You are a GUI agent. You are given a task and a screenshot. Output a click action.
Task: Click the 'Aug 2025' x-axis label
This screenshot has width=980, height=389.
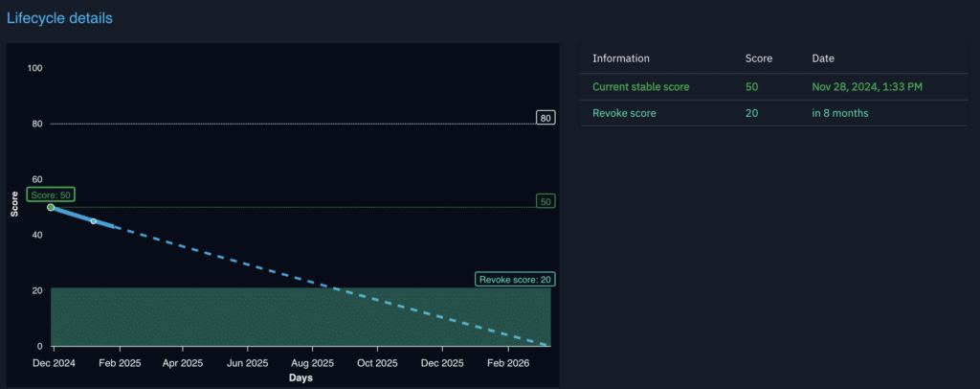click(x=312, y=364)
